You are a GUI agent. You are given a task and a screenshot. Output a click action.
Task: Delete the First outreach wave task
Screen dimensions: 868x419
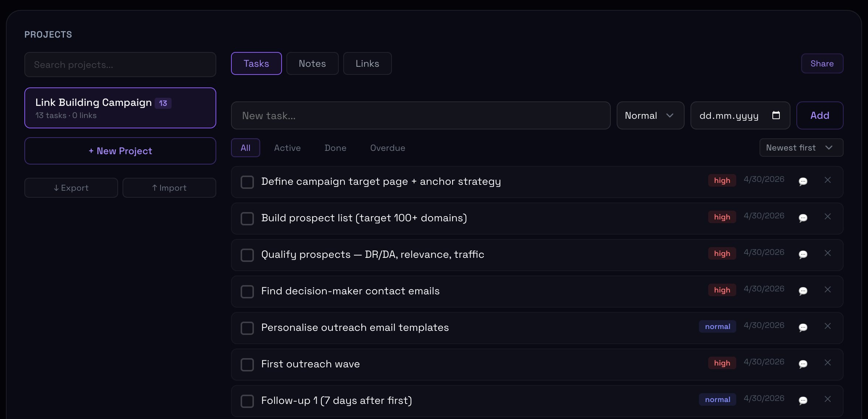click(828, 363)
